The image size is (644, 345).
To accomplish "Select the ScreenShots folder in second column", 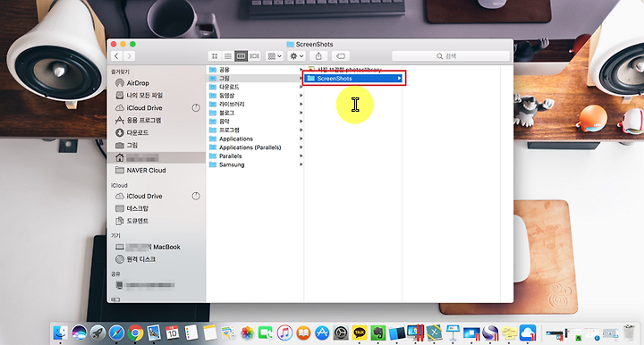I will (353, 79).
